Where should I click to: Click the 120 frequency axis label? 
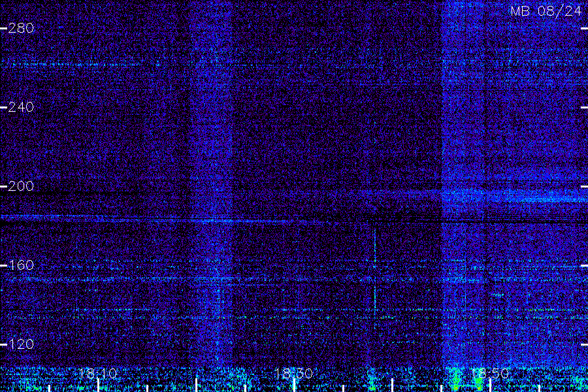(21, 344)
